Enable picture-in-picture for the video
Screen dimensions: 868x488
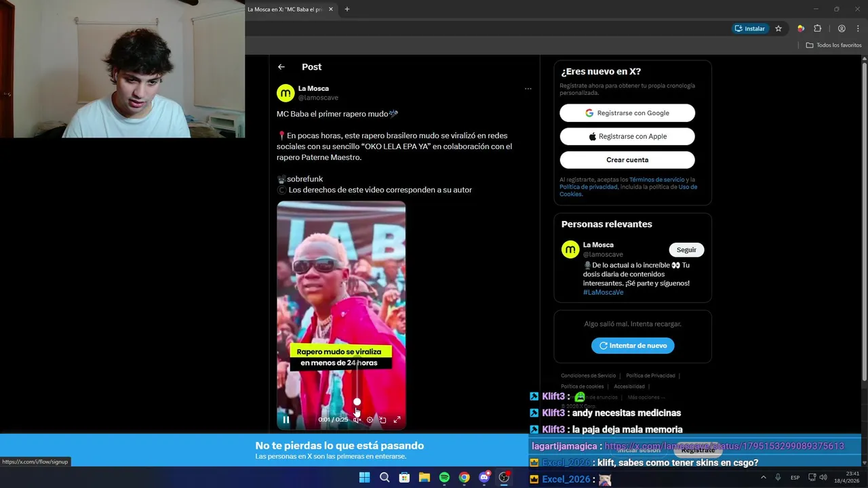(383, 420)
